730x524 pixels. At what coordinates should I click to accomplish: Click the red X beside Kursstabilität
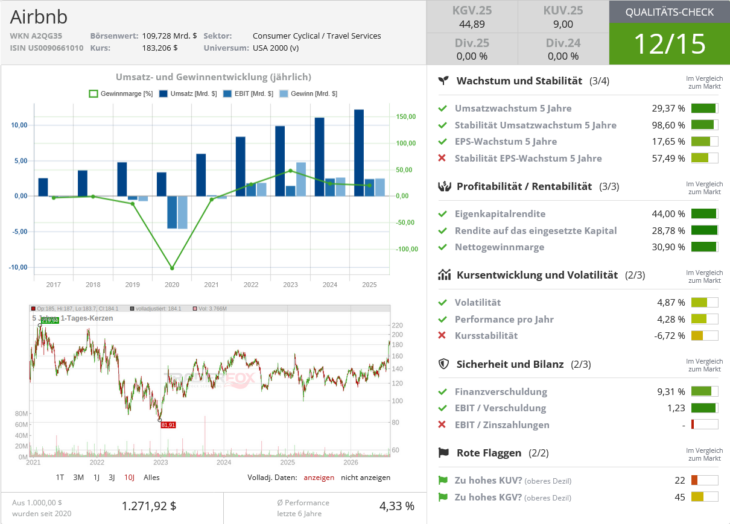[442, 336]
